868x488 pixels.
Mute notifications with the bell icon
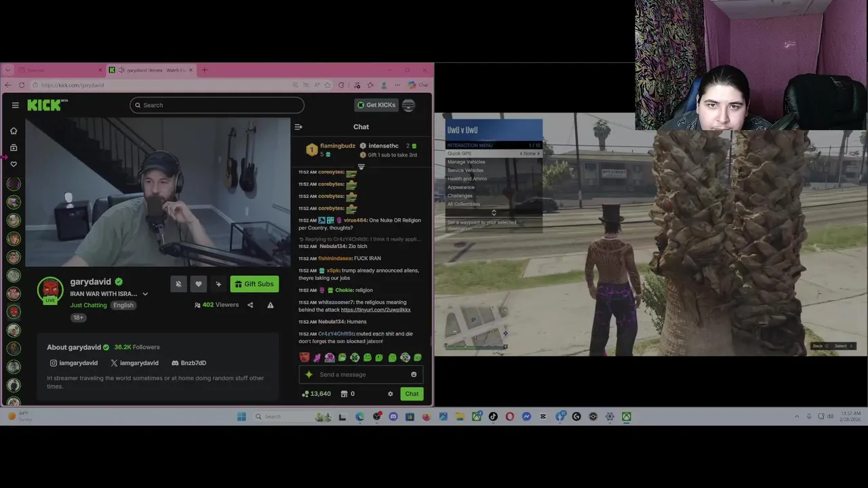point(178,284)
